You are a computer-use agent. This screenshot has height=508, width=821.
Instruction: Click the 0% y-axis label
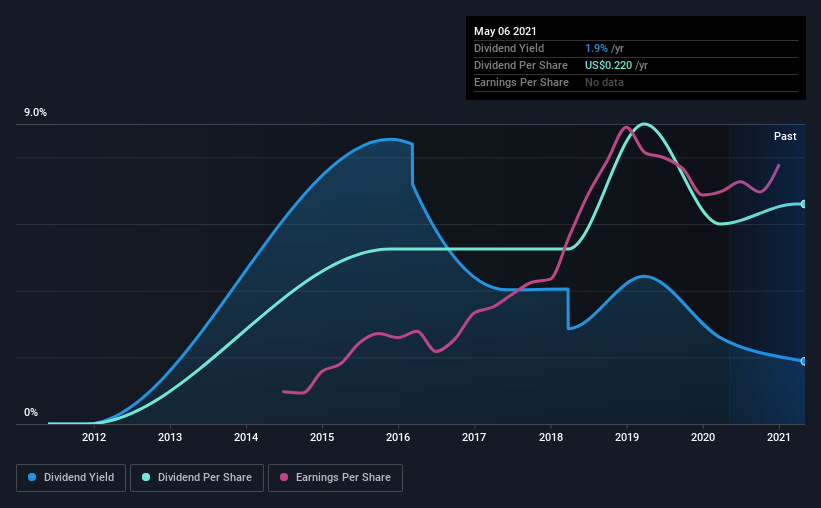coord(31,413)
